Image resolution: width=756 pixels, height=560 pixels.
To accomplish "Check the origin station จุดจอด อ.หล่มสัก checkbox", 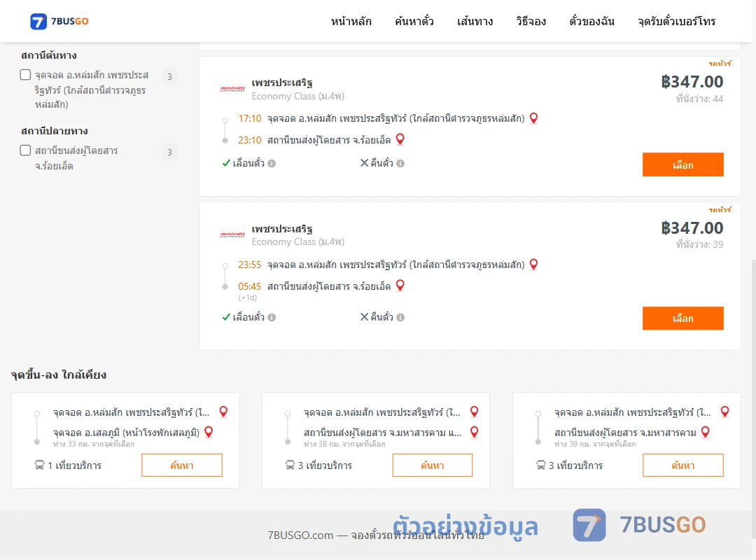I will pos(26,75).
